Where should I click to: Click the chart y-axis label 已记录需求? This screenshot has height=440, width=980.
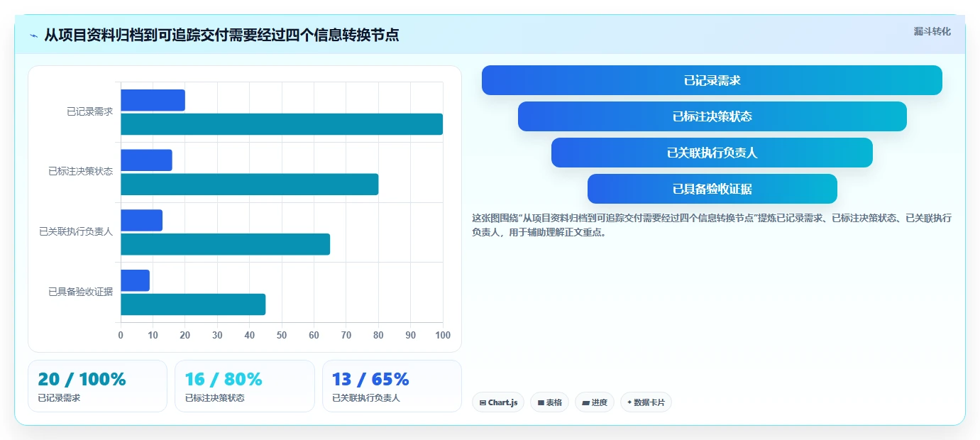click(89, 111)
